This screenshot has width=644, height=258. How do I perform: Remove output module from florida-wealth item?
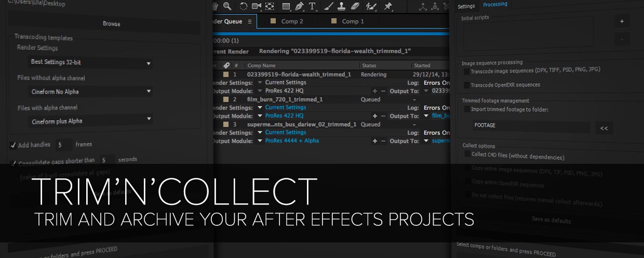tap(383, 91)
